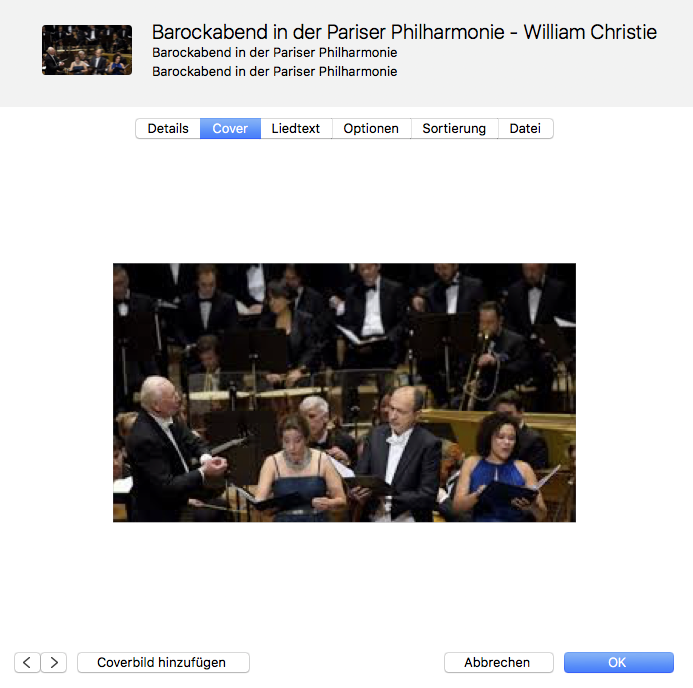
Task: Show the Datei tab
Action: tap(525, 128)
